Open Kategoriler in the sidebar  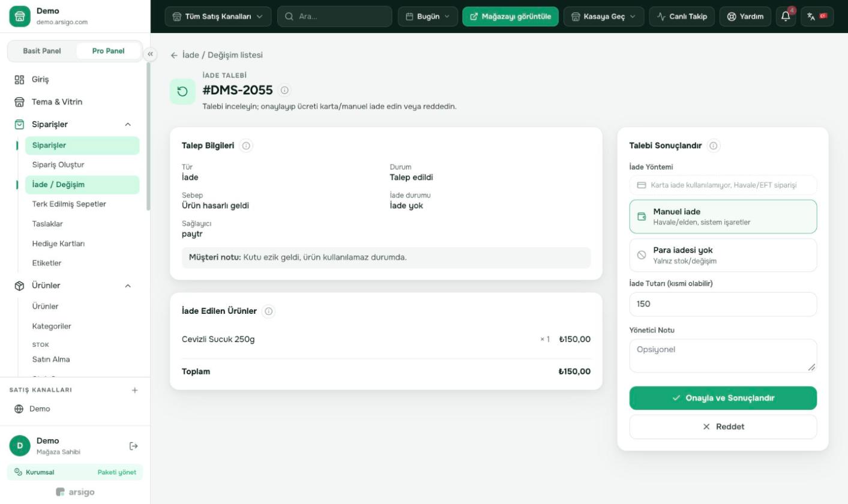(52, 326)
